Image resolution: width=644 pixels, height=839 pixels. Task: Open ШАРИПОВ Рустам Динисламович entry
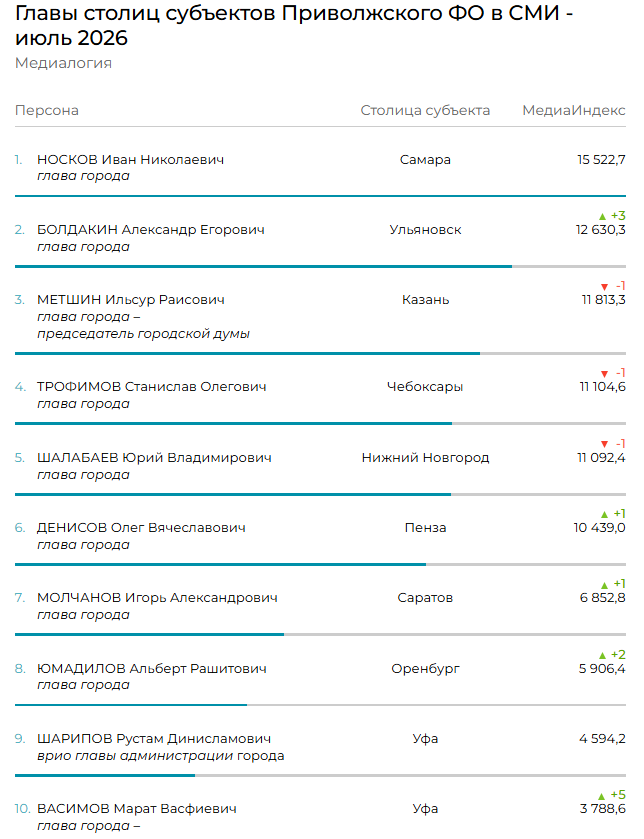click(154, 738)
